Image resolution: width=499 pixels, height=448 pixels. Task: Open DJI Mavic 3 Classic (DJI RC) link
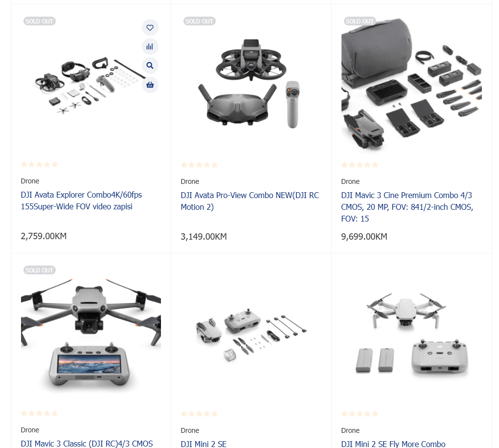[87, 444]
